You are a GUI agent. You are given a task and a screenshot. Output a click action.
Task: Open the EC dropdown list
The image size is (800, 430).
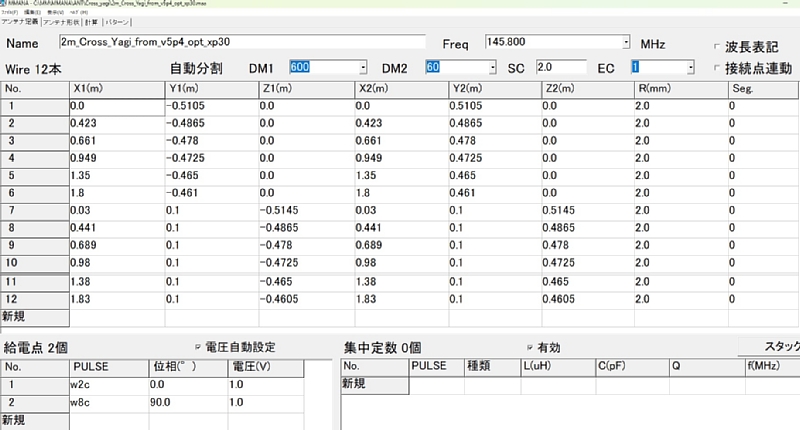(691, 67)
